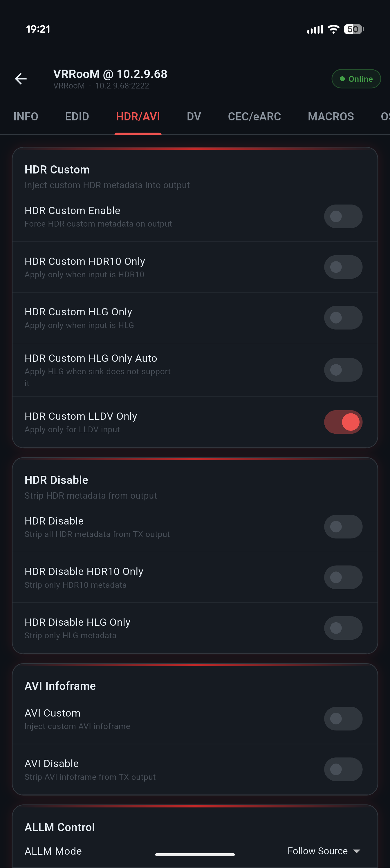Go to the MACROS tab

tap(331, 117)
